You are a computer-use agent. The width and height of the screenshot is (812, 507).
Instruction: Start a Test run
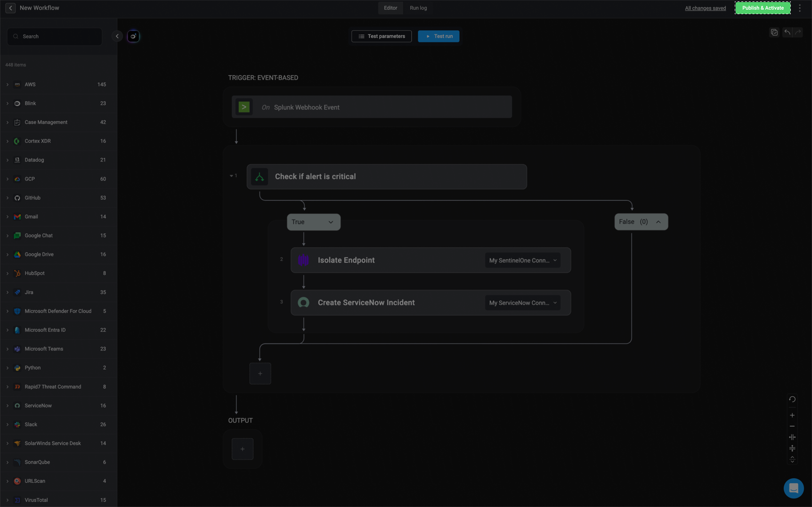point(438,36)
